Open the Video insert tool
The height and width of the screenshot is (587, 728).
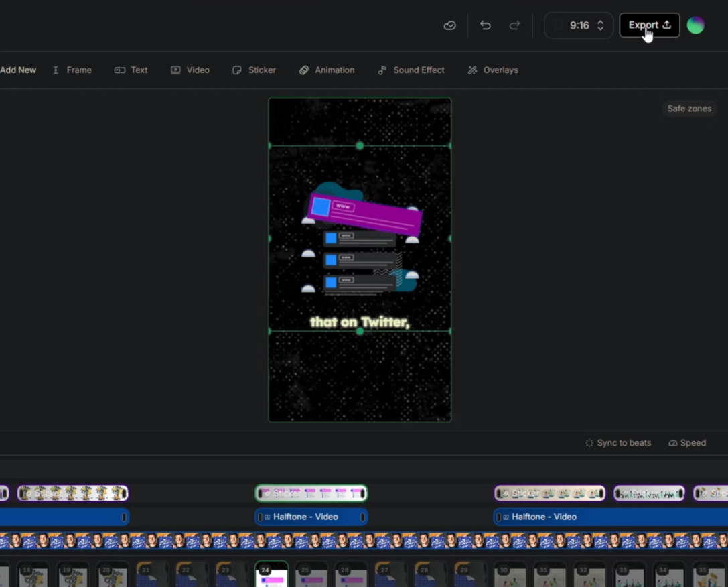(x=190, y=70)
